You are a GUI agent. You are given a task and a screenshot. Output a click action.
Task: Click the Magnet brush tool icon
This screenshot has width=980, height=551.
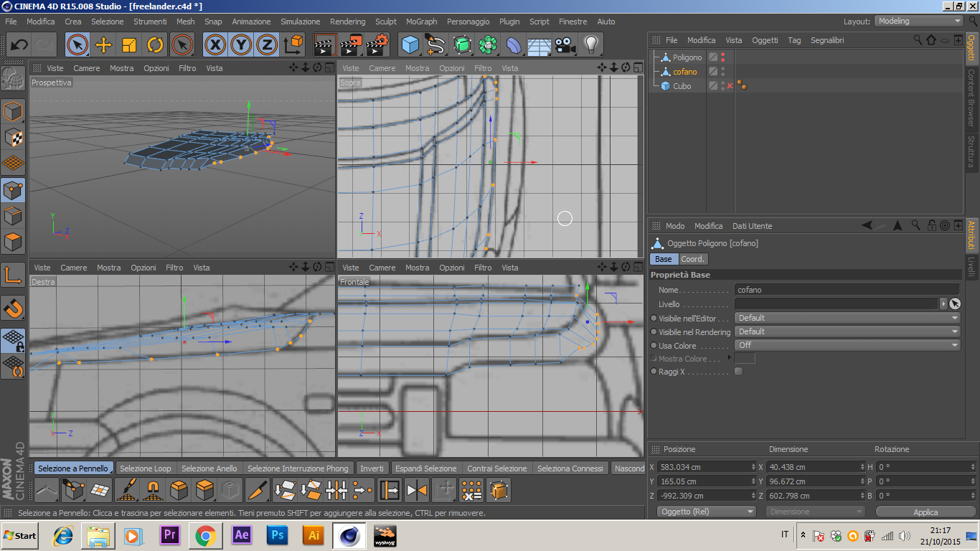(x=152, y=490)
